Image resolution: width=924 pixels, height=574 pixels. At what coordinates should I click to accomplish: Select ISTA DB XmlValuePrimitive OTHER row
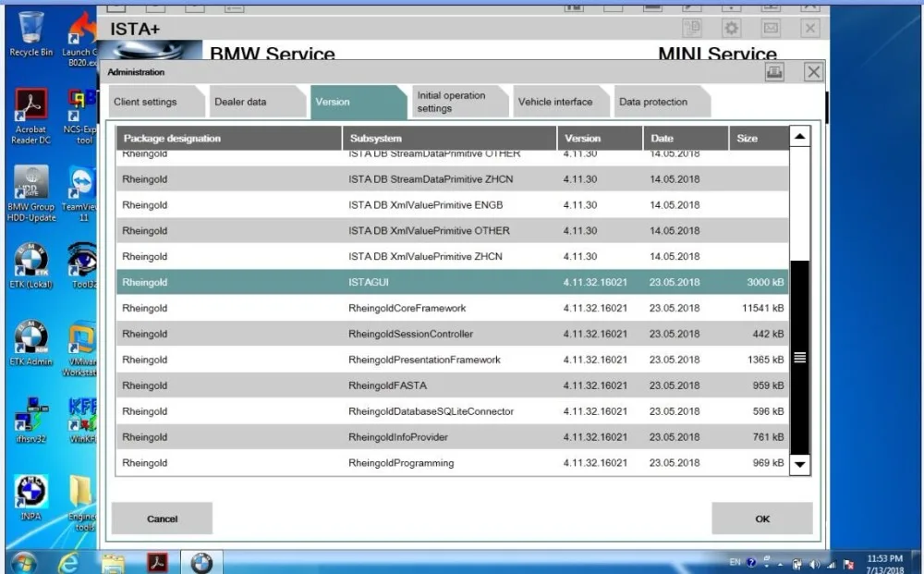pos(453,231)
